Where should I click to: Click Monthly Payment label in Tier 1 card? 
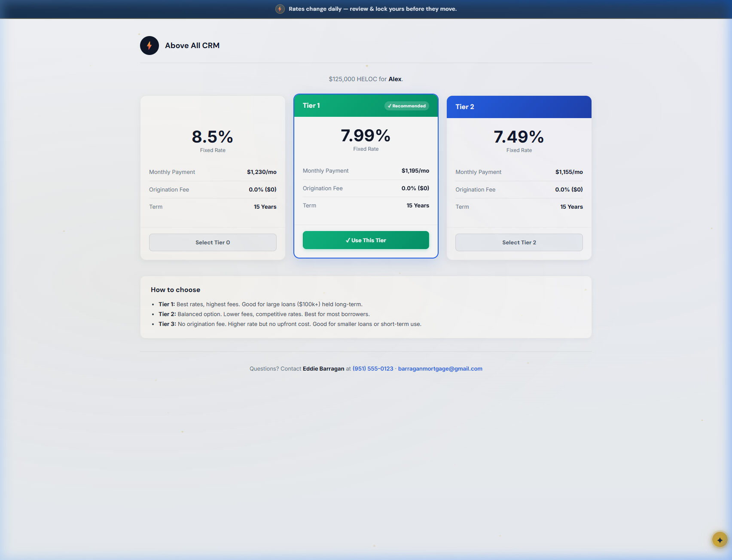click(326, 170)
